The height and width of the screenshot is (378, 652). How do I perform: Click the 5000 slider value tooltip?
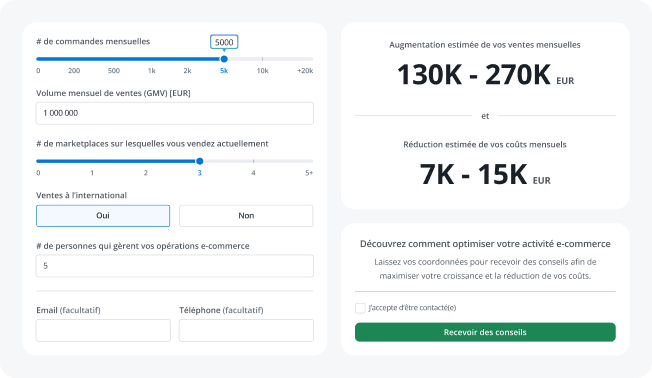pyautogui.click(x=224, y=42)
